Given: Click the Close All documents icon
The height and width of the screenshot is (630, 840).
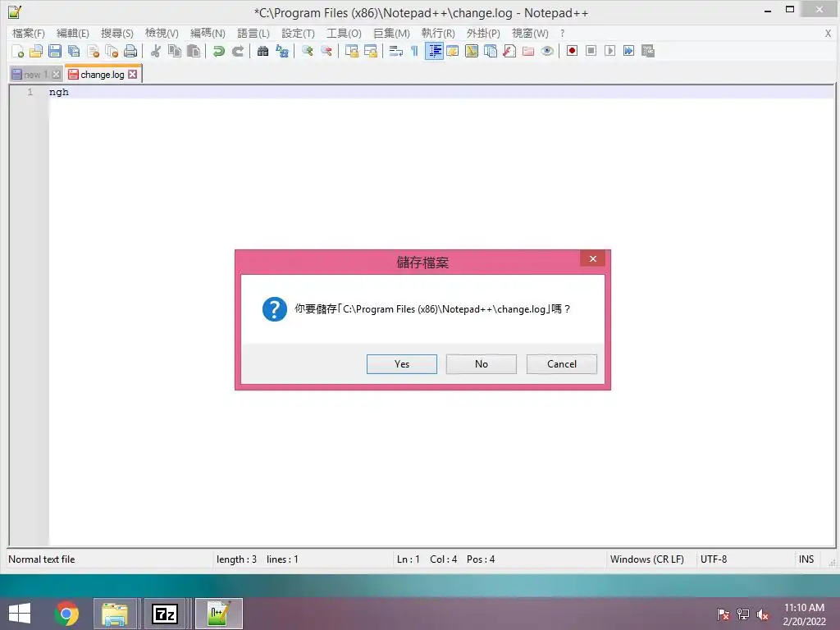Looking at the screenshot, I should [x=112, y=51].
